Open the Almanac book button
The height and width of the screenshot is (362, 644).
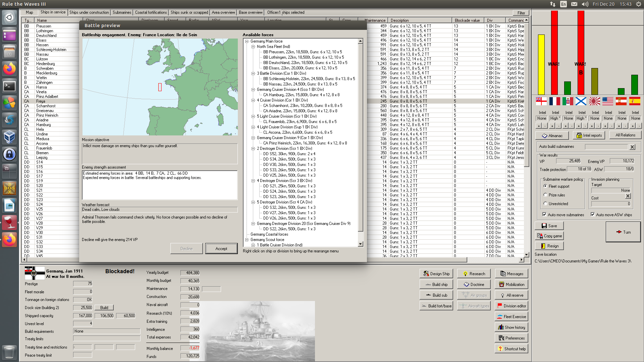tap(552, 135)
